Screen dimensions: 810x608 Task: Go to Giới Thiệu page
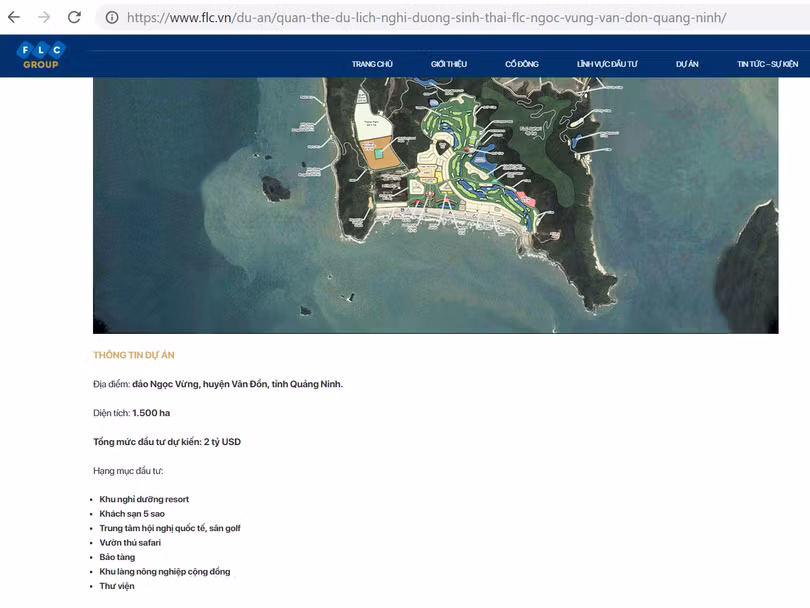click(x=449, y=64)
